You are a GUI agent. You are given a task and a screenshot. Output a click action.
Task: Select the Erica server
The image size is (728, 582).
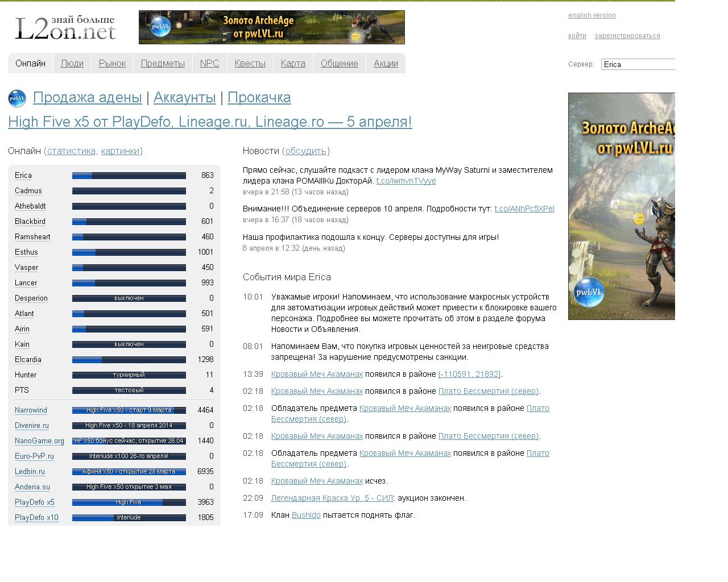[23, 176]
